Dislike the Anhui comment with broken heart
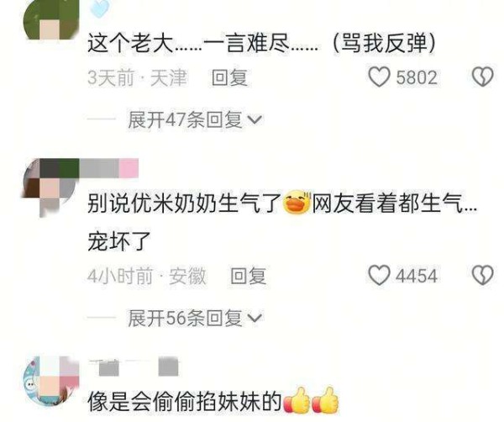 click(482, 275)
